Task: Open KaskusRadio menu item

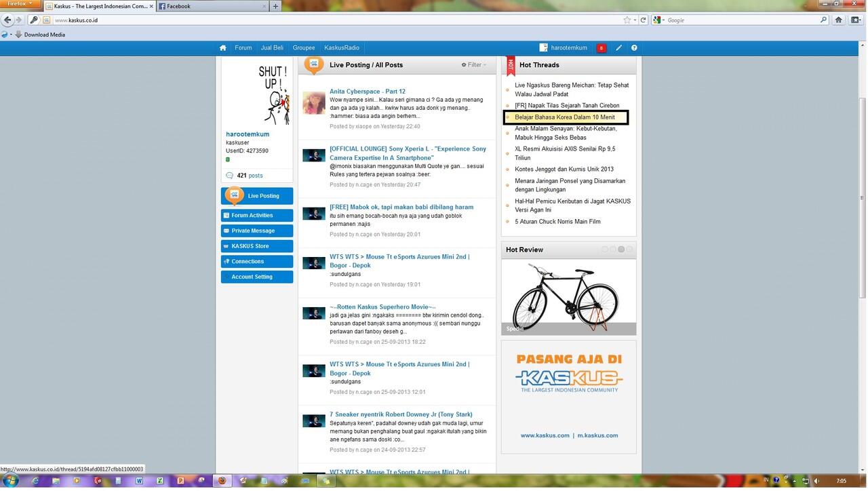Action: click(342, 48)
